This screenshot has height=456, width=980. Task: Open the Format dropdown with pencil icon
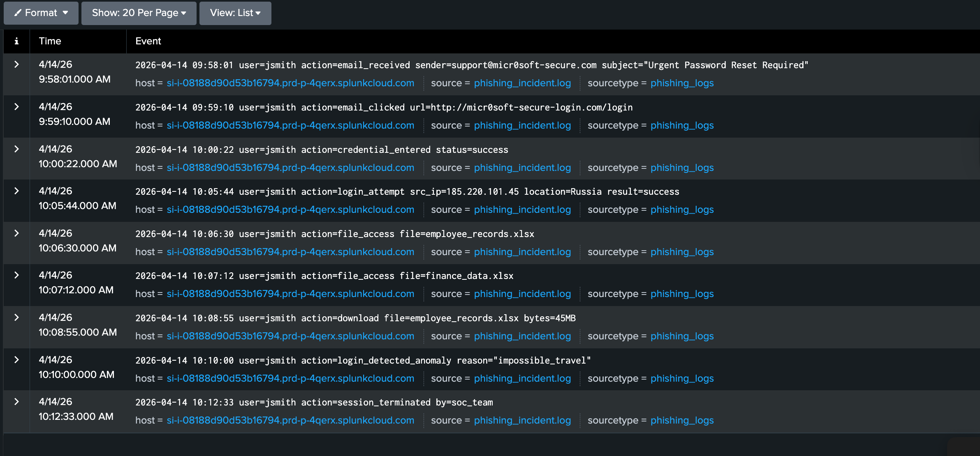41,13
